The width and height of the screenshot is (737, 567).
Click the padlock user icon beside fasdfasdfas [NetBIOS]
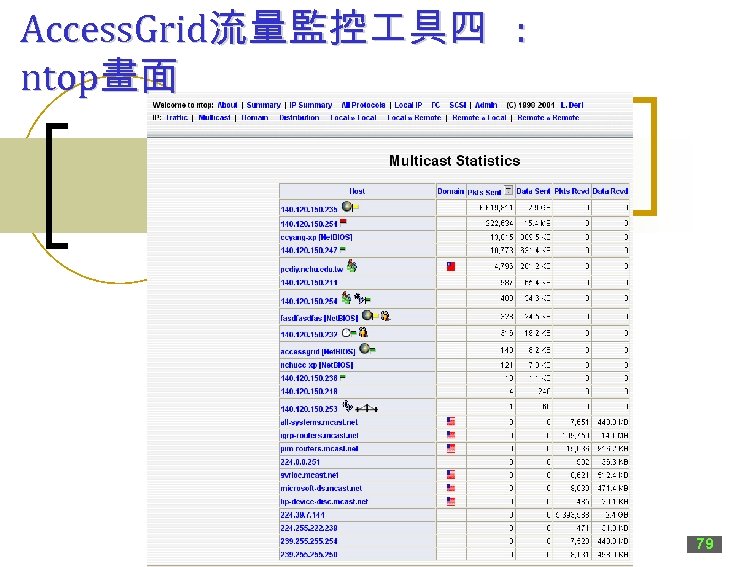point(385,315)
